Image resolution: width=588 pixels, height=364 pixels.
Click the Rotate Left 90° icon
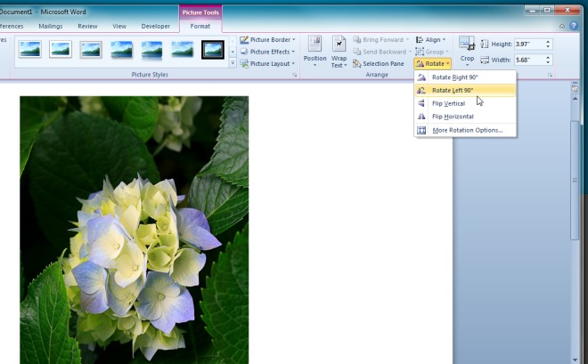(422, 90)
